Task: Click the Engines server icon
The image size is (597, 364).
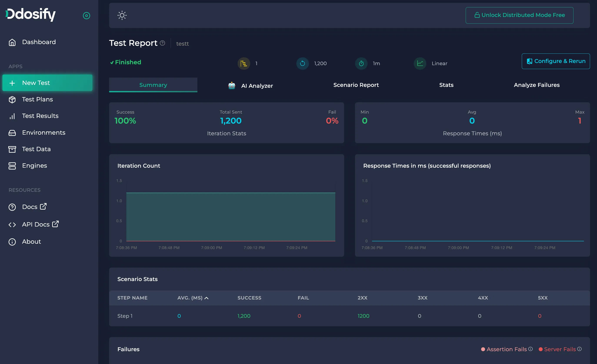Action: [x=12, y=166]
